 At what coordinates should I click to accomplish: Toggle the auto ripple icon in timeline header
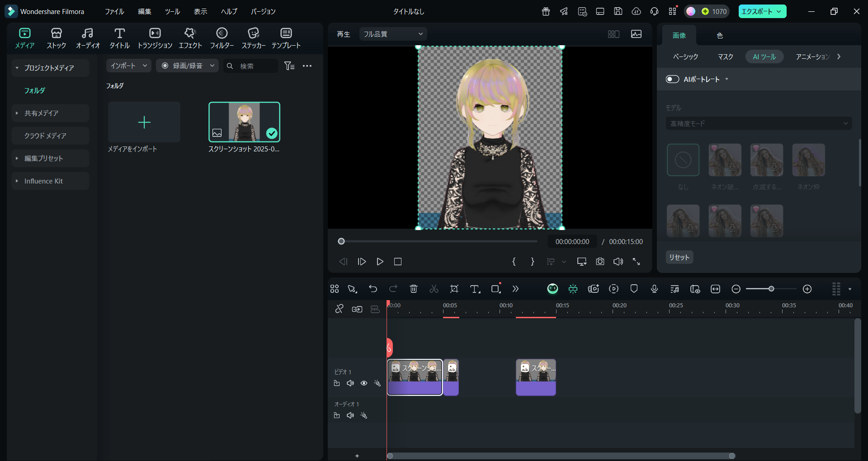tap(357, 309)
